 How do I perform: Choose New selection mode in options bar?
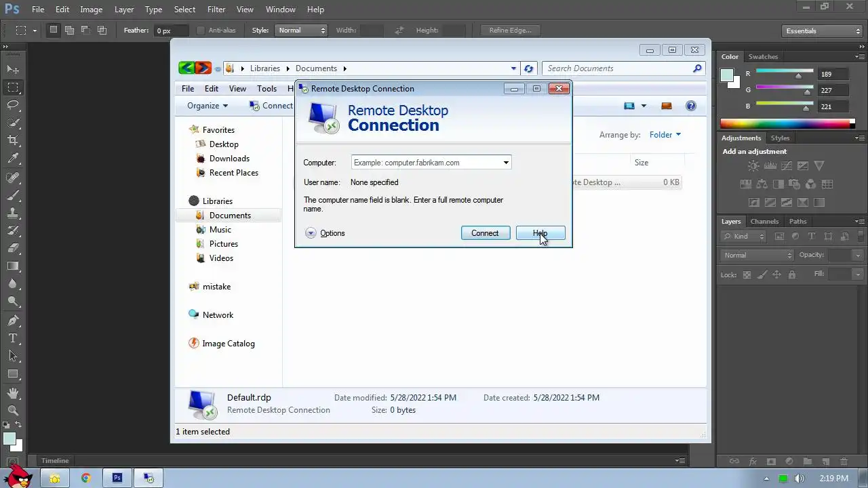[x=54, y=30]
